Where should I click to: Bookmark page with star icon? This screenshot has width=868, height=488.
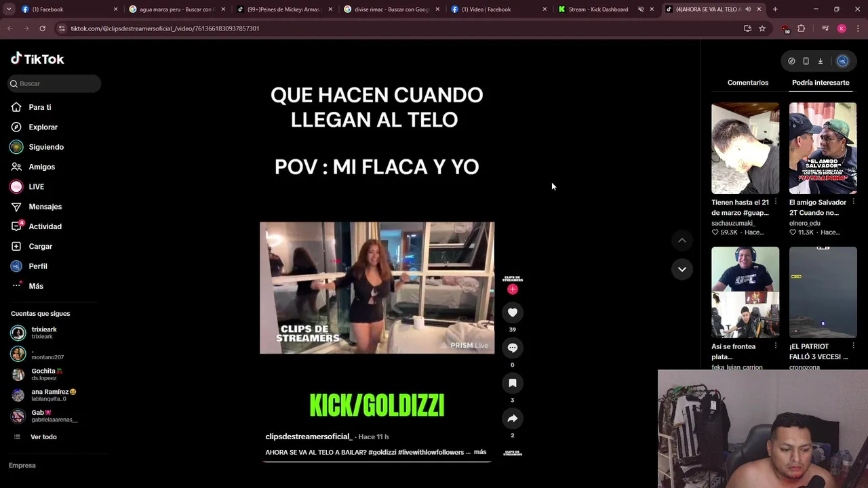[762, 28]
